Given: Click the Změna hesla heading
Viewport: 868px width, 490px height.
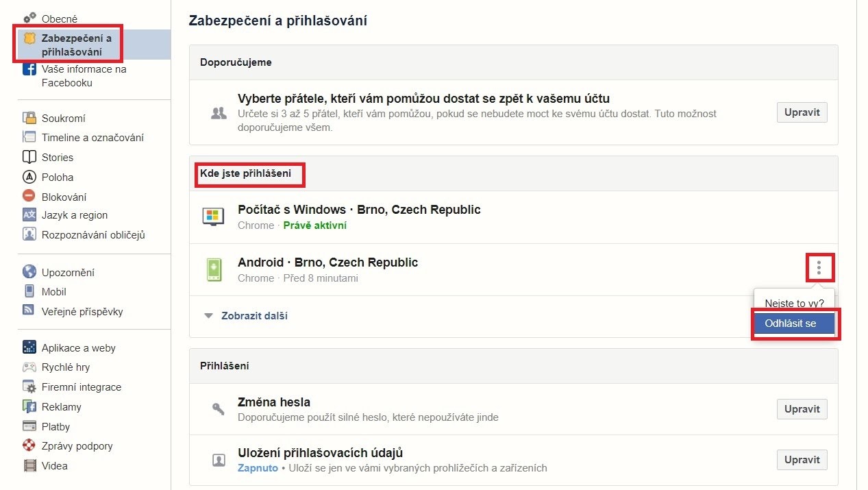Looking at the screenshot, I should tap(274, 402).
